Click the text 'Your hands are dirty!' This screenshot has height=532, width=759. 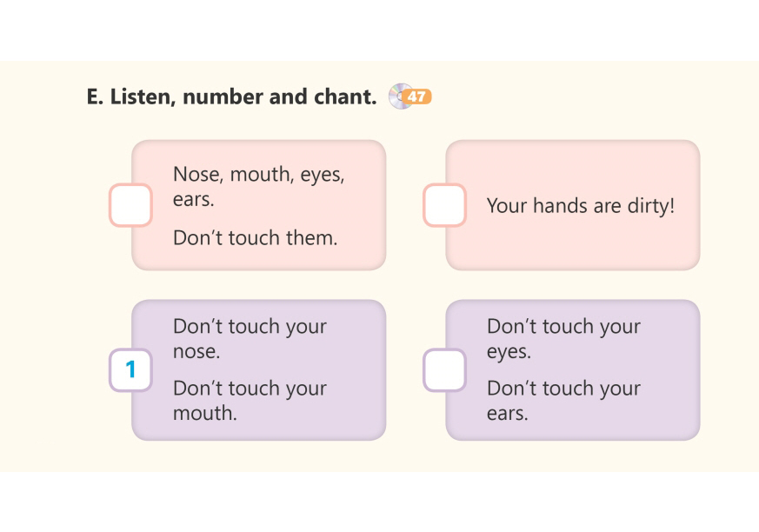[x=580, y=206]
